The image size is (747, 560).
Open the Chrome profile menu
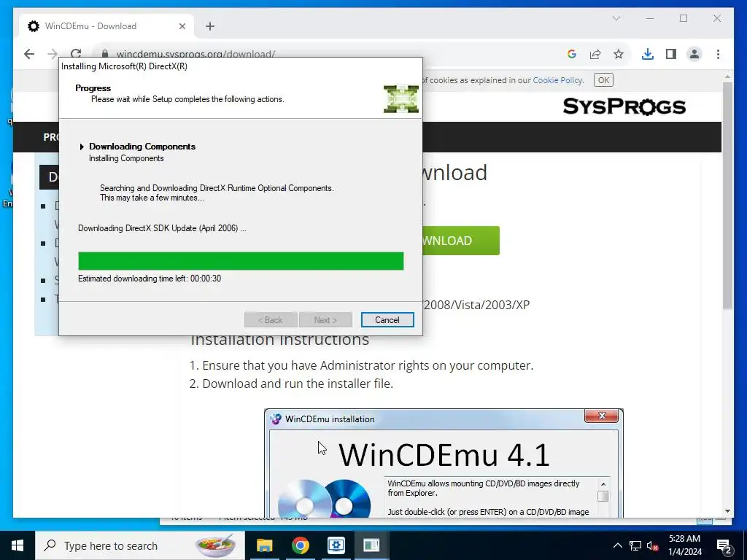click(694, 54)
